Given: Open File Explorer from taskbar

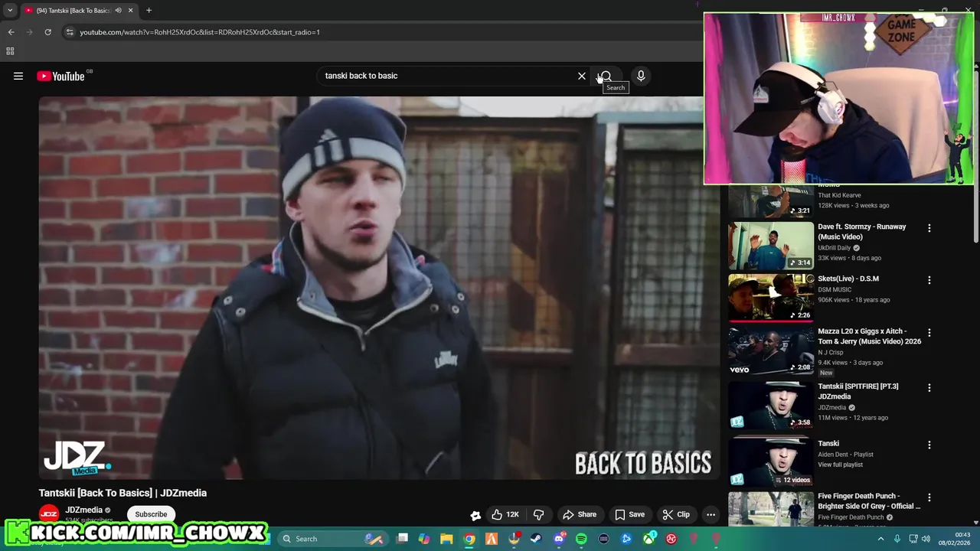Looking at the screenshot, I should pyautogui.click(x=446, y=539).
